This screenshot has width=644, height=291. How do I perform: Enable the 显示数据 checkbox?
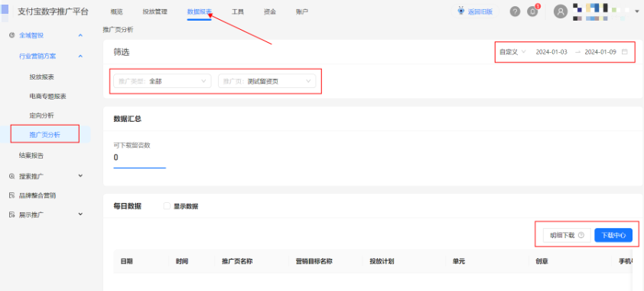click(x=167, y=206)
